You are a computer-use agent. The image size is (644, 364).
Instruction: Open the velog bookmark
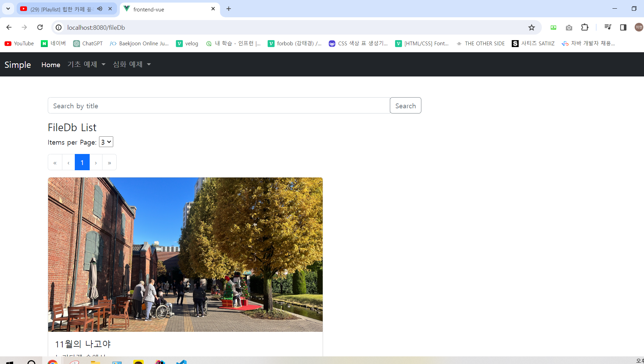[187, 43]
